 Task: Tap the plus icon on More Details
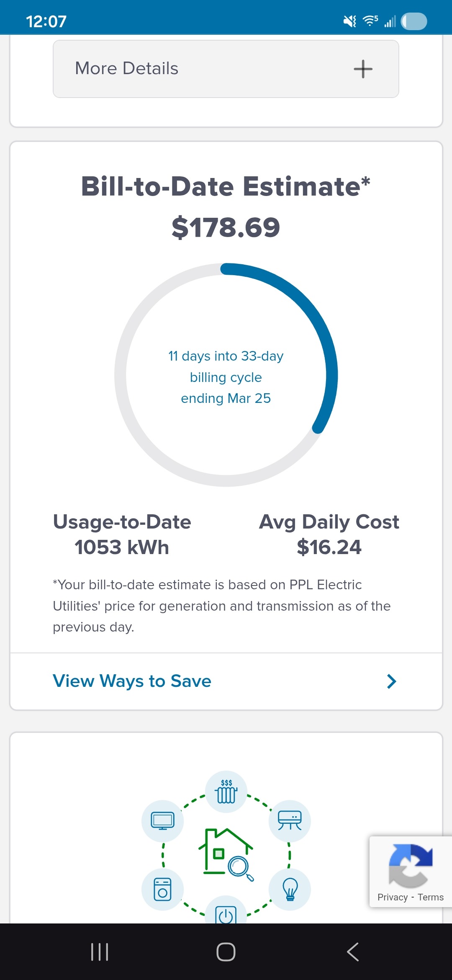tap(363, 69)
